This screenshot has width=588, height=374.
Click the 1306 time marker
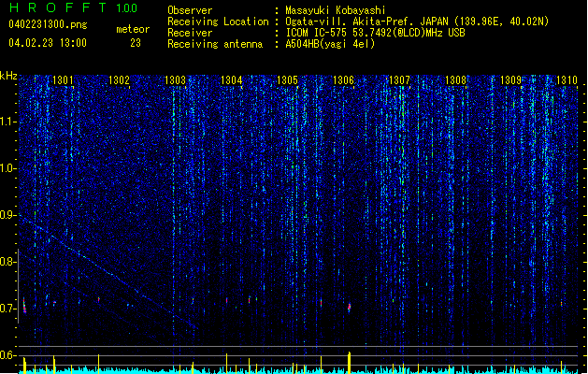coord(343,79)
